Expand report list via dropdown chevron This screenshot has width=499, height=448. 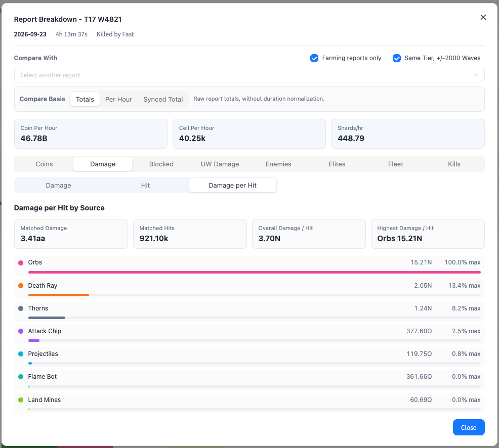click(x=476, y=75)
